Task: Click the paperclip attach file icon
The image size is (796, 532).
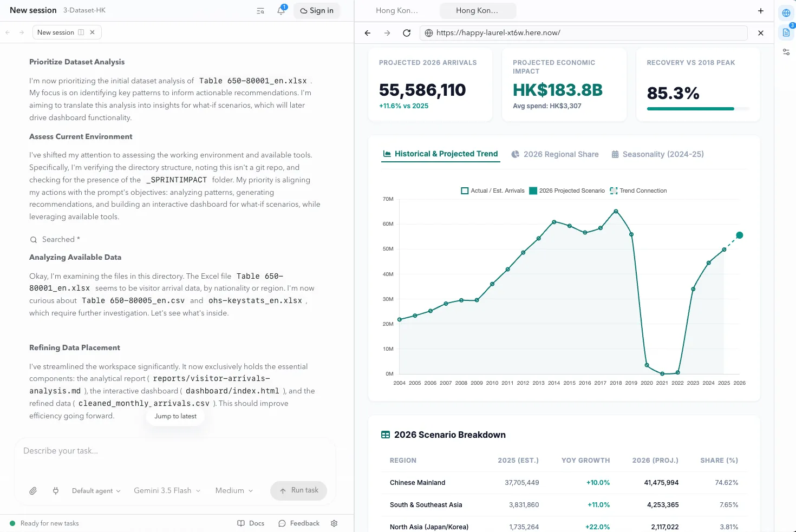Action: point(33,491)
